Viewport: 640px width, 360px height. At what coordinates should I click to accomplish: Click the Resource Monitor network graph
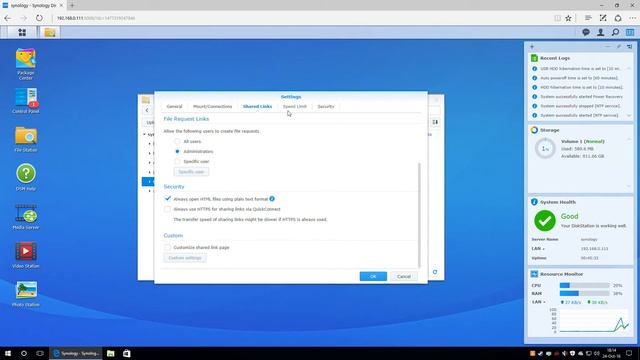594,321
